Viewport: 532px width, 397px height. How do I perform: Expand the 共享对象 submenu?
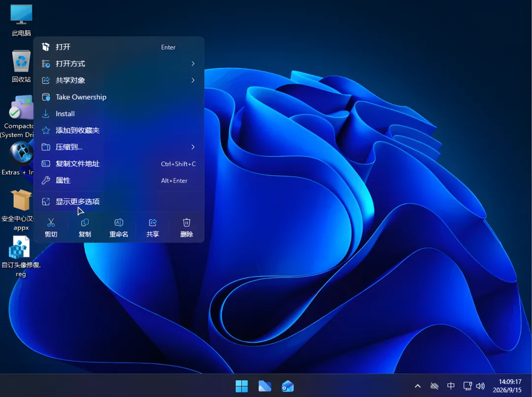pos(119,80)
